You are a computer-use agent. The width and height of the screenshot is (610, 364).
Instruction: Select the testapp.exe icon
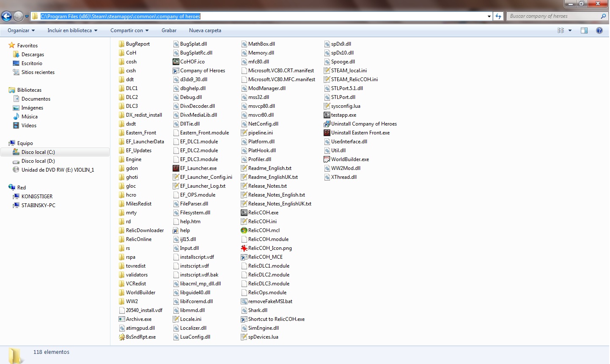point(327,115)
